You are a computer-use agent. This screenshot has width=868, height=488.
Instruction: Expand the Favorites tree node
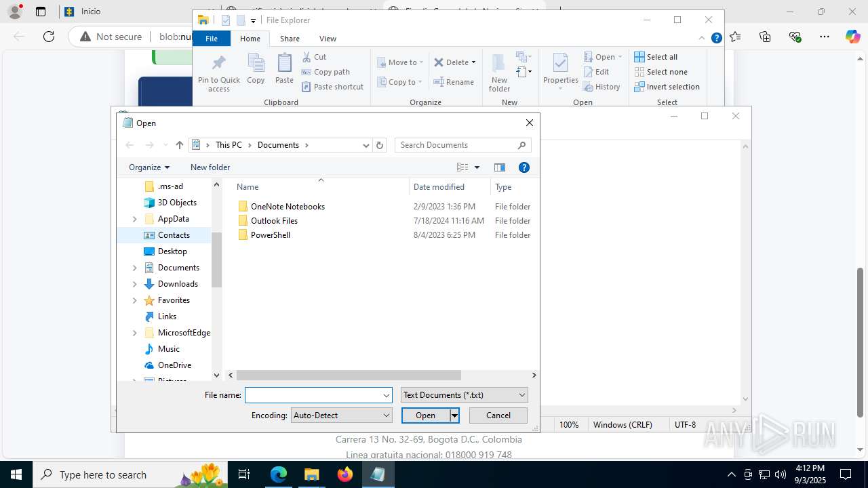134,300
